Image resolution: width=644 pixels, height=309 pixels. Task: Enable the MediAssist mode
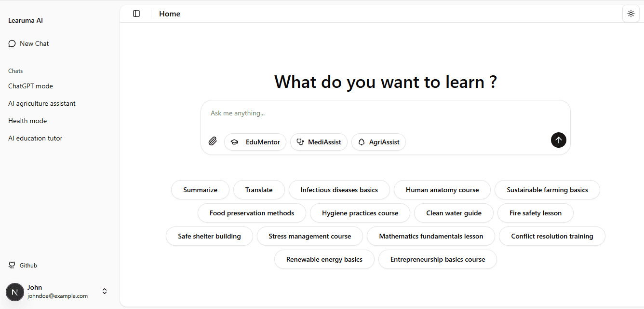[x=319, y=142]
